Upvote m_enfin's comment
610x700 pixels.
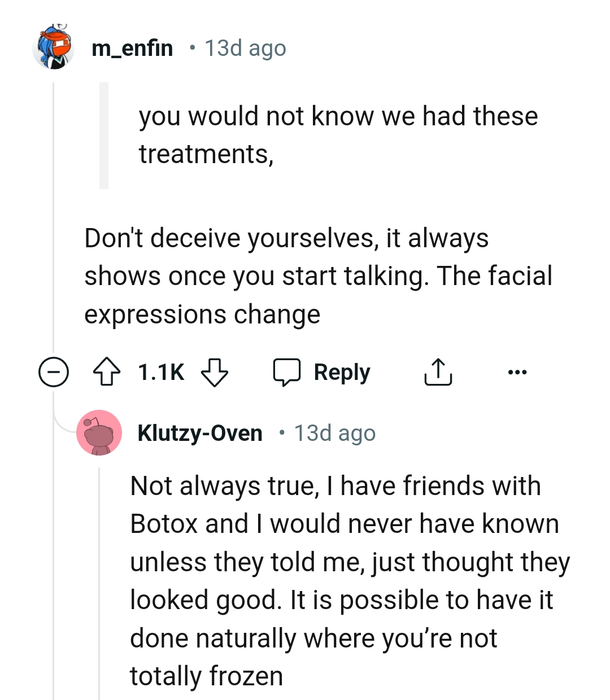coord(108,371)
